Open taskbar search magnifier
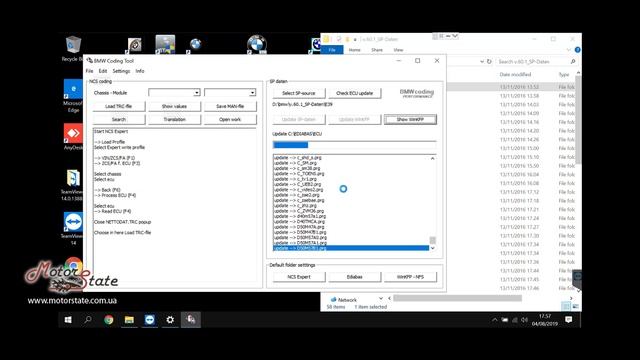The width and height of the screenshot is (640, 360). pos(88,320)
